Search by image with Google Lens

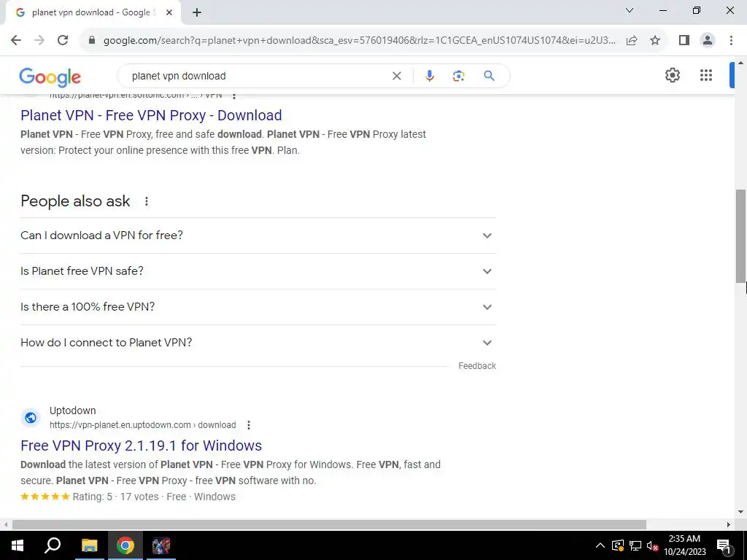coord(458,76)
